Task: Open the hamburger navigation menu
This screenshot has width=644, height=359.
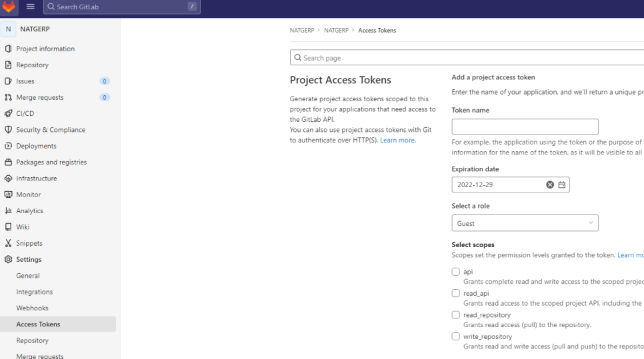Action: click(x=31, y=6)
